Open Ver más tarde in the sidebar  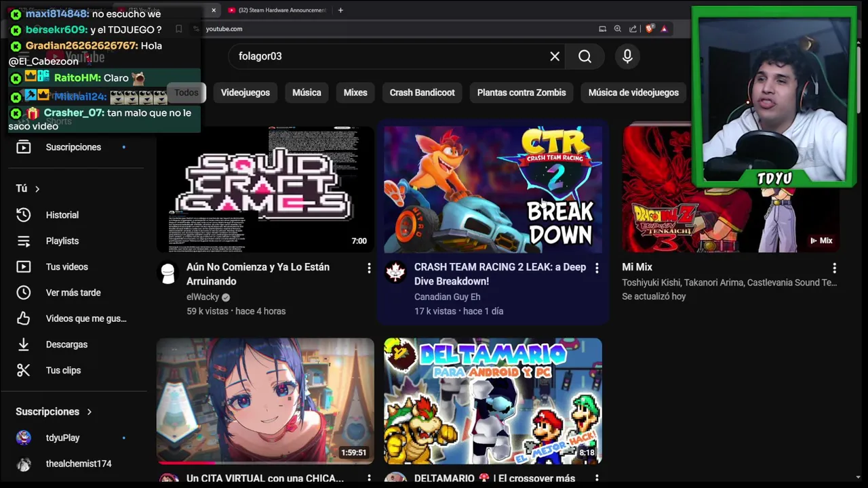73,293
